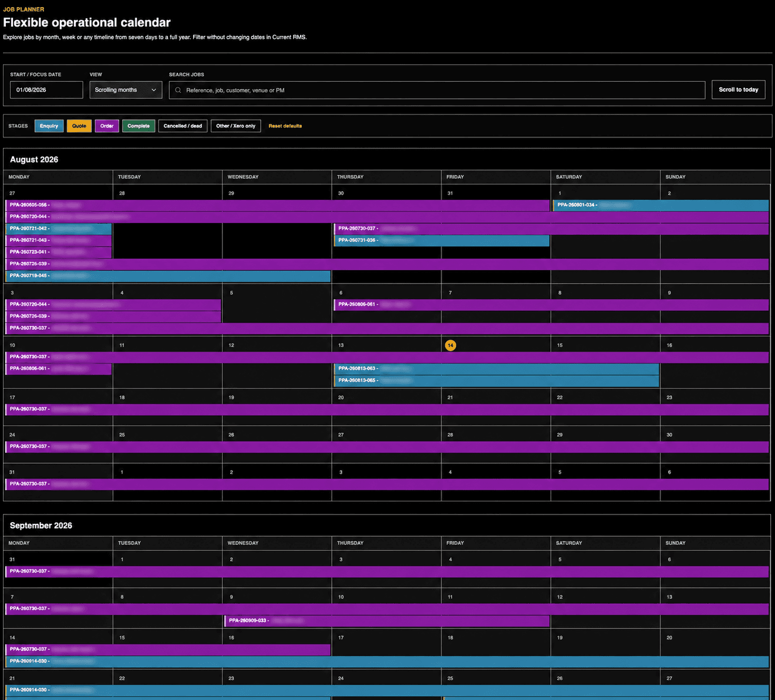Viewport: 775px width, 700px height.
Task: Click the September 2026 month heading
Action: [41, 526]
